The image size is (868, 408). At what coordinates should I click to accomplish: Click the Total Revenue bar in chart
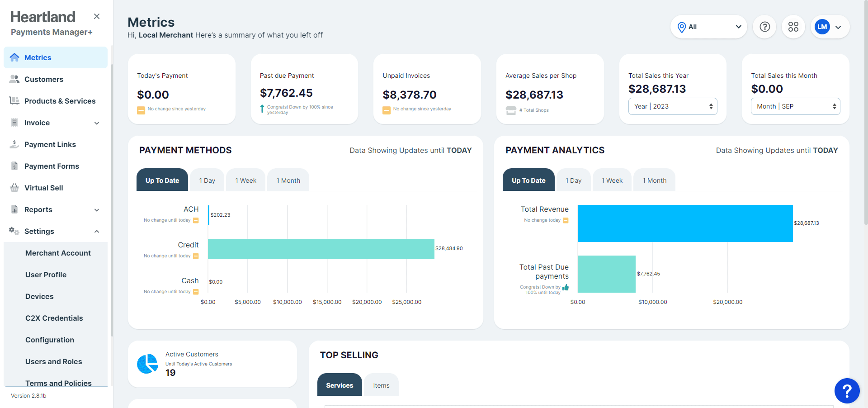point(685,223)
